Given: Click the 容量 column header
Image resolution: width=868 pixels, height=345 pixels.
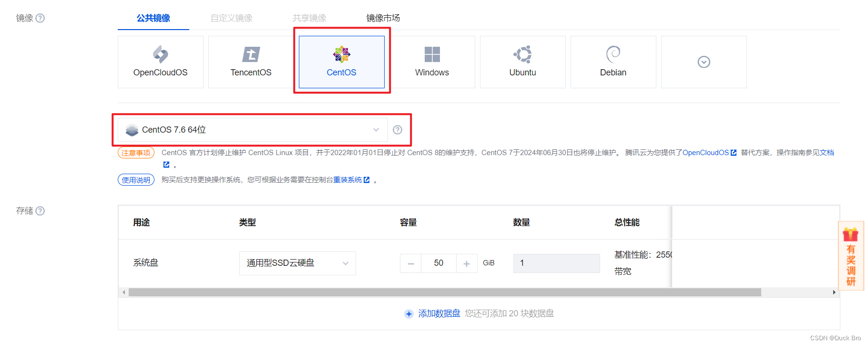Looking at the screenshot, I should click(x=408, y=222).
